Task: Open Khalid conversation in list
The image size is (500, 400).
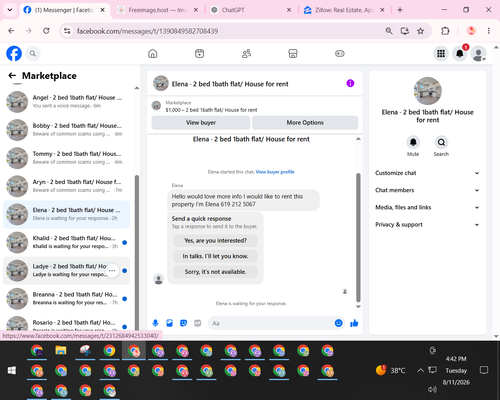Action: (x=66, y=242)
